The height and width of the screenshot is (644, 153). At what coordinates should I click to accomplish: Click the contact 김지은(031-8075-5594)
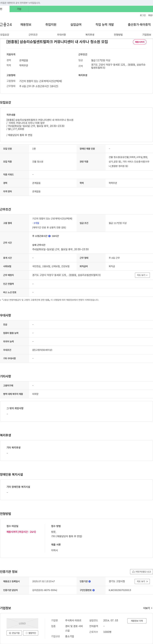44,590
